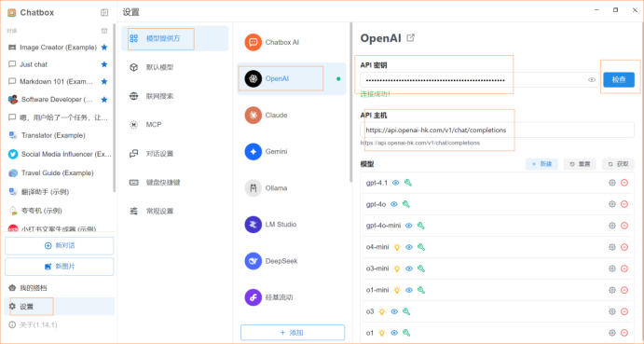
Task: Select the Ollama provider
Action: coord(291,187)
